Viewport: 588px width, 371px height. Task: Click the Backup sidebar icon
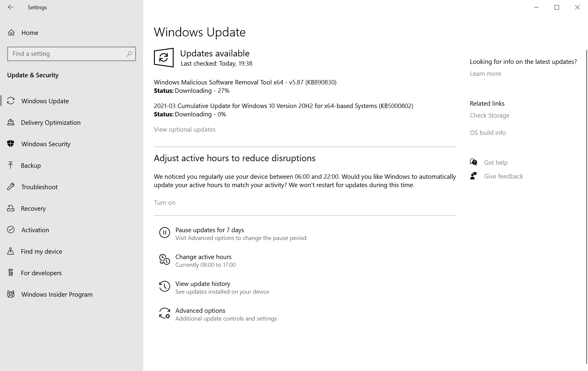[x=11, y=165]
